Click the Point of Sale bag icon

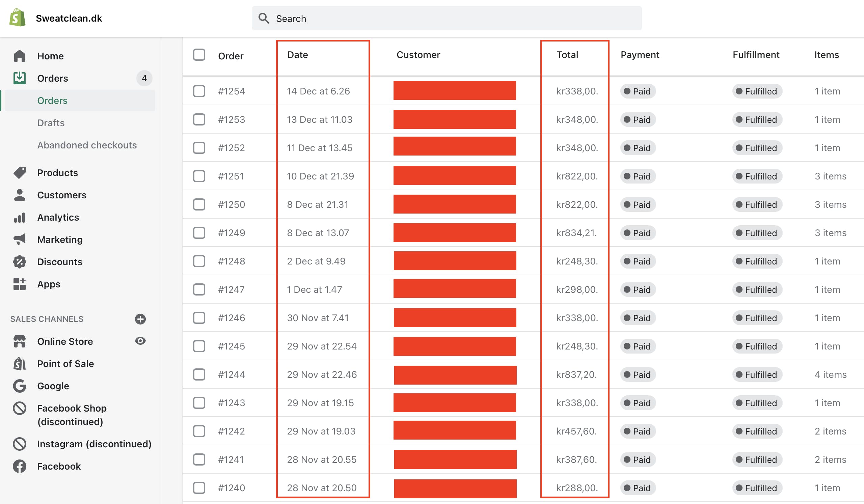coord(20,364)
